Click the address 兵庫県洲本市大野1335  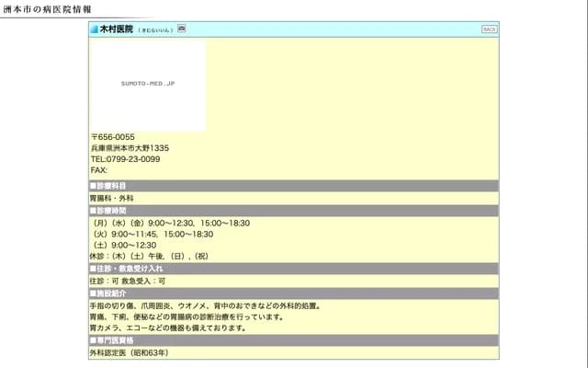[x=130, y=148]
